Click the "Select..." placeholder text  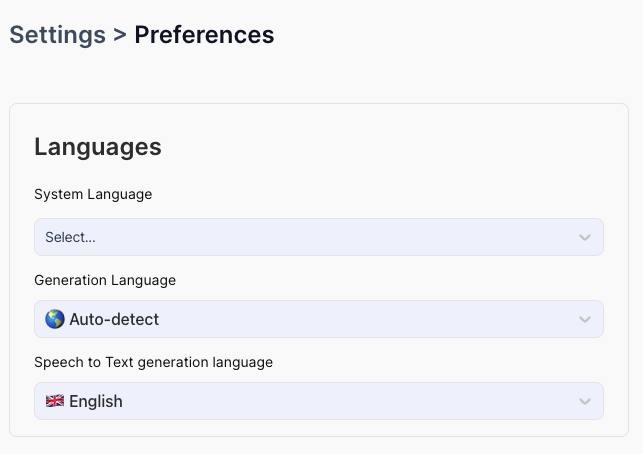(x=70, y=237)
